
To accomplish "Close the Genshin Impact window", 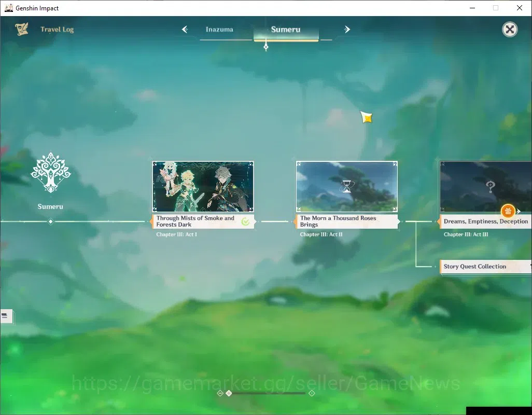I will [x=520, y=8].
